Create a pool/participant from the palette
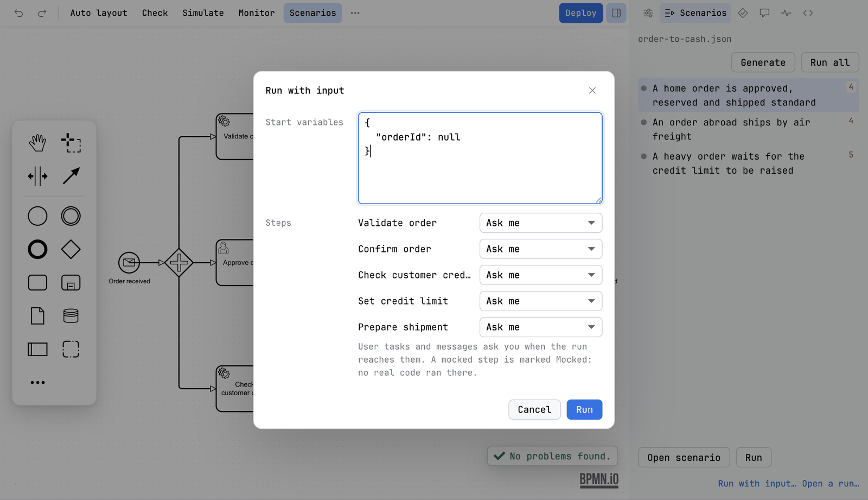Image resolution: width=868 pixels, height=500 pixels. point(37,349)
